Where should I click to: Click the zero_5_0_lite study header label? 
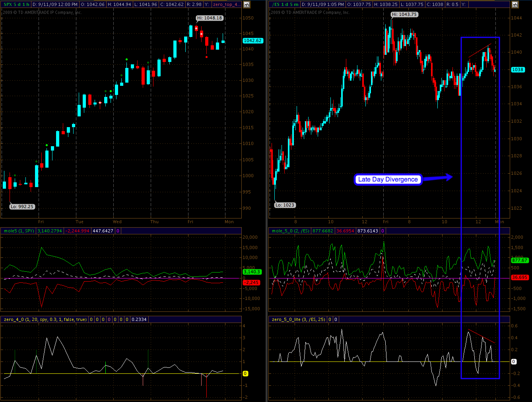[x=298, y=319]
